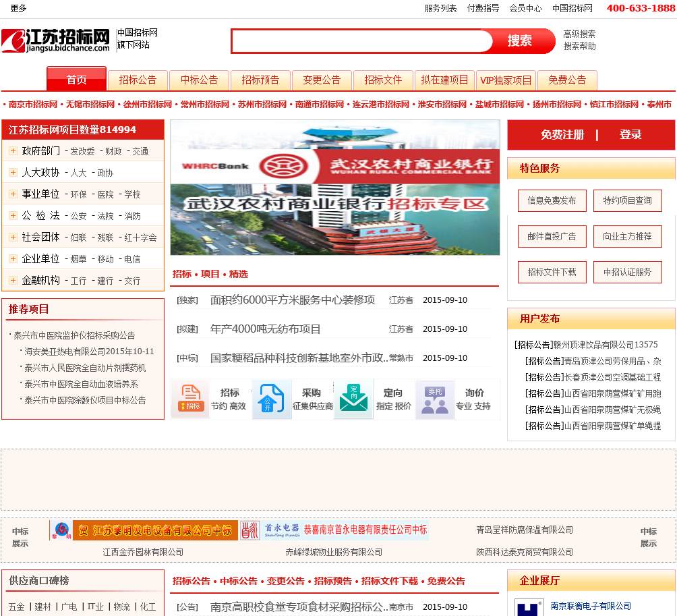The height and width of the screenshot is (616, 677).
Task: Open the 招标文件下载 section link
Action: [x=390, y=582]
